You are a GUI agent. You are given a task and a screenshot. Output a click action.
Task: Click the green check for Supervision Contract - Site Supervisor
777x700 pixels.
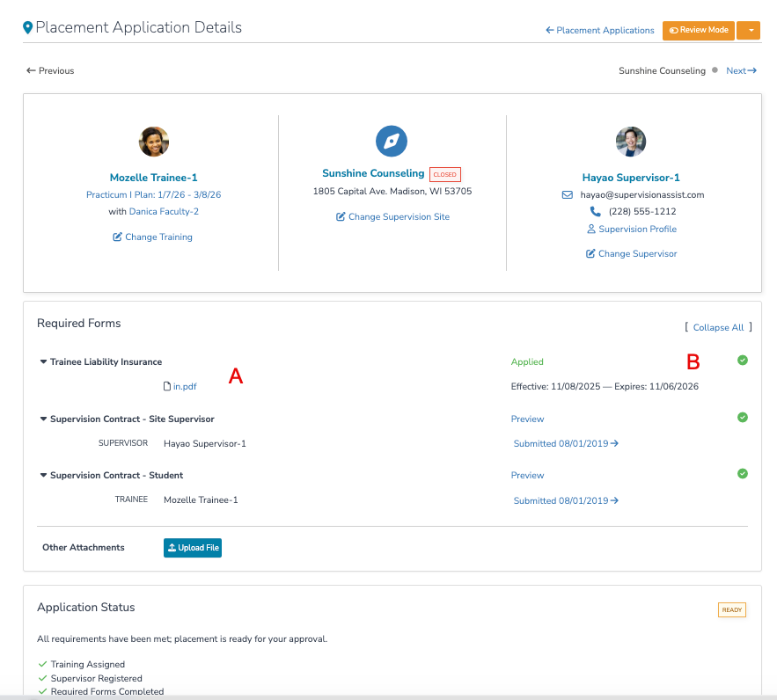point(742,418)
